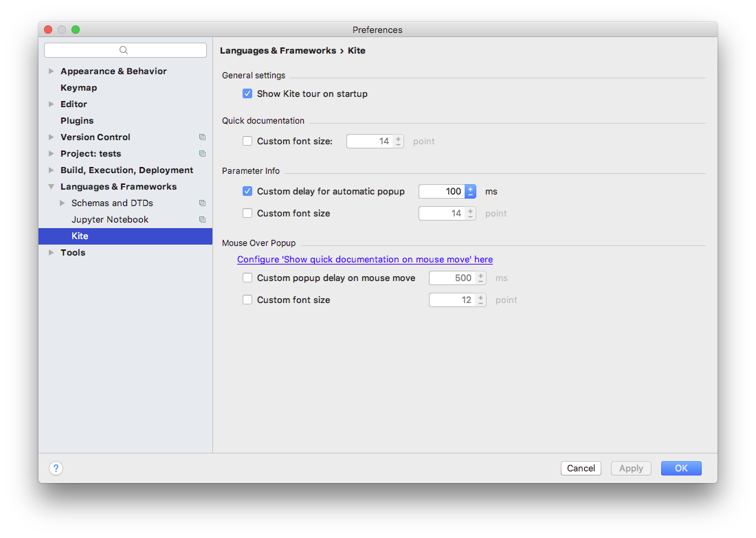Click the Mouse Over Popup heading
Image resolution: width=756 pixels, height=538 pixels.
259,243
